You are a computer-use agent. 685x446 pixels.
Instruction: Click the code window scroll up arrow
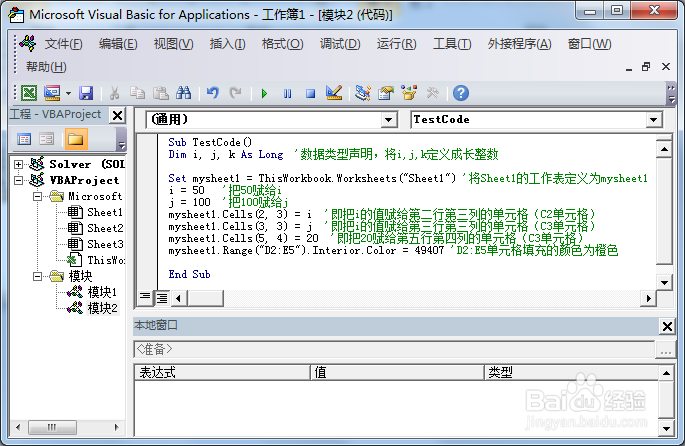(x=664, y=149)
